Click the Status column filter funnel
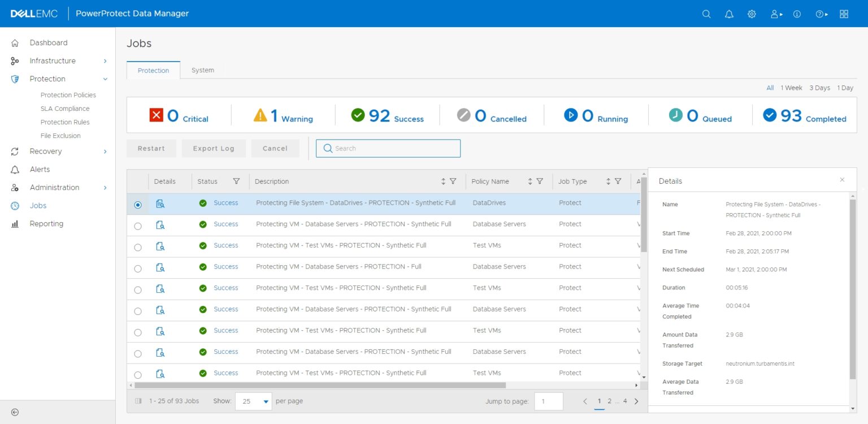This screenshot has width=868, height=424. click(x=236, y=181)
